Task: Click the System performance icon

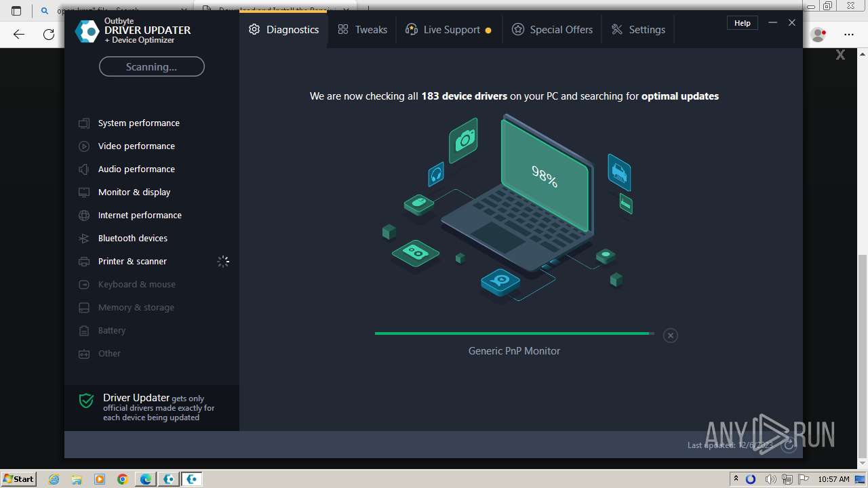Action: (x=84, y=123)
